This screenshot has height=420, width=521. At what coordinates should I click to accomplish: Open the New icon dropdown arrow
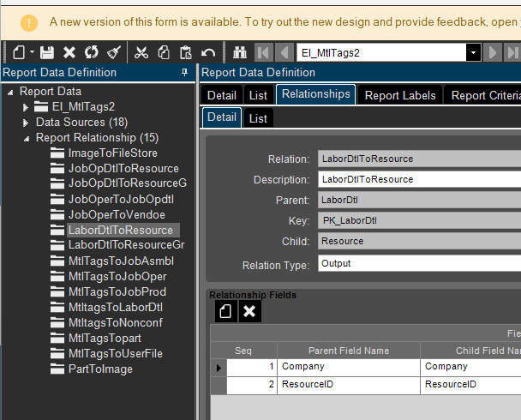pyautogui.click(x=32, y=52)
